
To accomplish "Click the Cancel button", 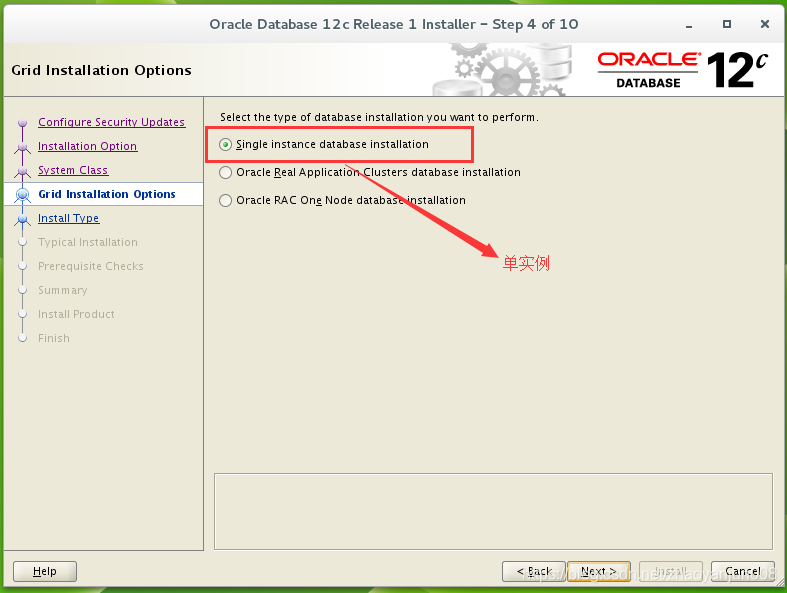I will 743,571.
